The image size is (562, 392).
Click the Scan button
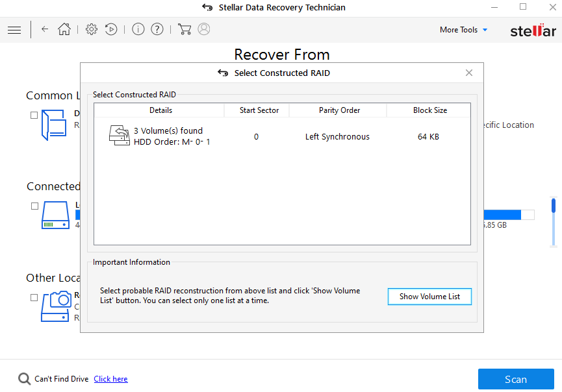point(516,379)
